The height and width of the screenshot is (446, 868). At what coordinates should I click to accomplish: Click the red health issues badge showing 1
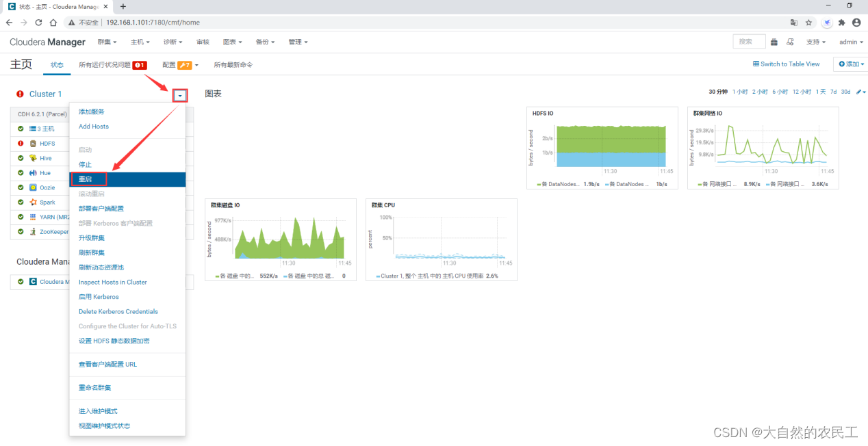click(x=140, y=65)
